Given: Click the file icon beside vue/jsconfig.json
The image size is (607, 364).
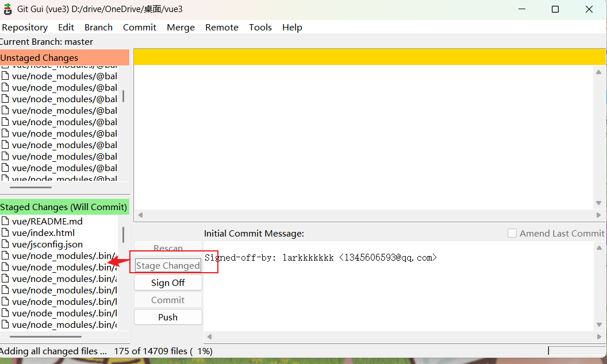Looking at the screenshot, I should 5,245.
